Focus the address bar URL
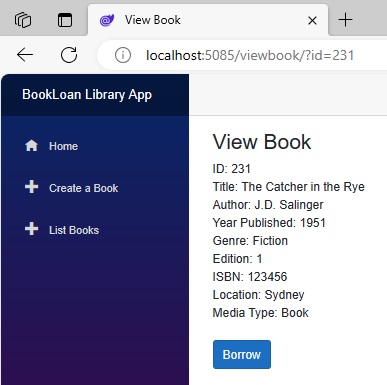The width and height of the screenshot is (387, 385). [x=250, y=55]
